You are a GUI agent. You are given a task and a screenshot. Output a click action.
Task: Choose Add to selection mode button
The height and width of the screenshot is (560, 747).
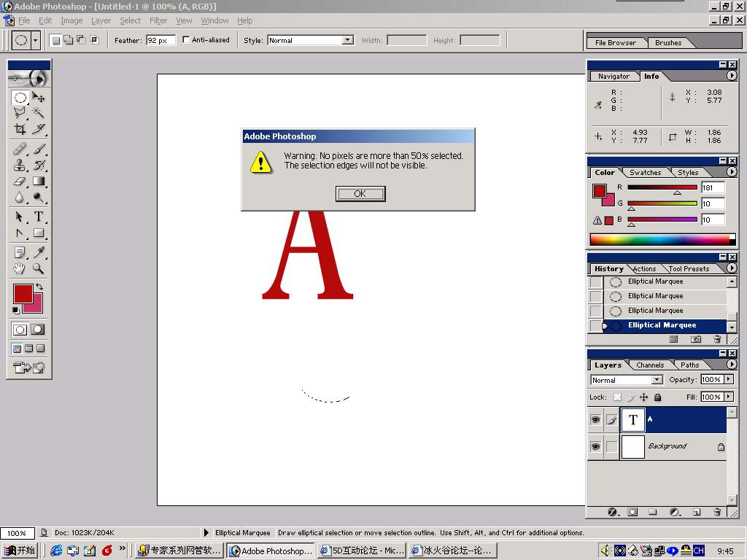click(69, 40)
